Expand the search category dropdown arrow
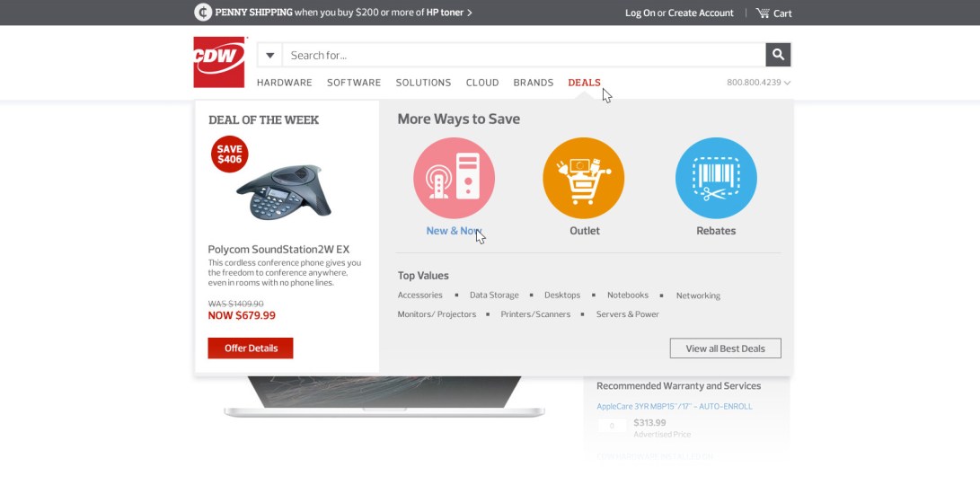The height and width of the screenshot is (503, 980). 270,55
